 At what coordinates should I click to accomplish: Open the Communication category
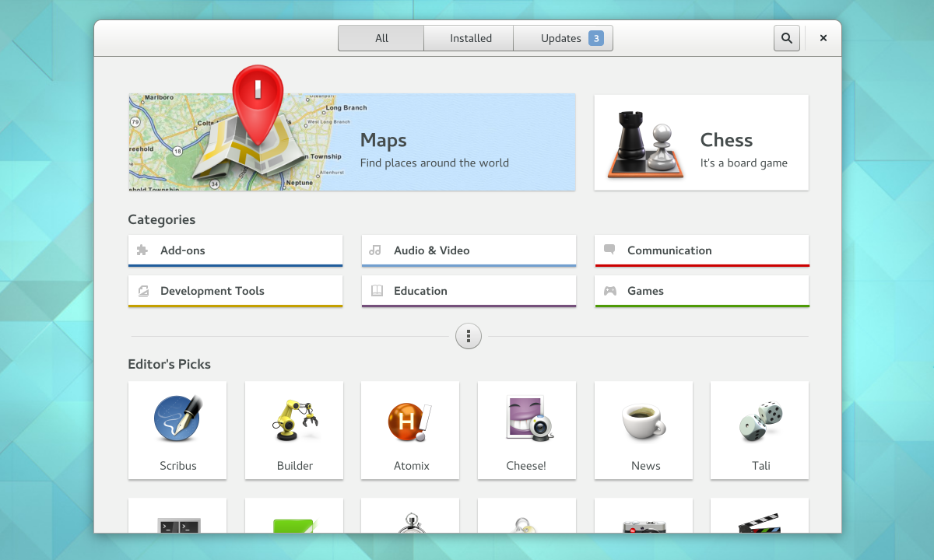(702, 250)
